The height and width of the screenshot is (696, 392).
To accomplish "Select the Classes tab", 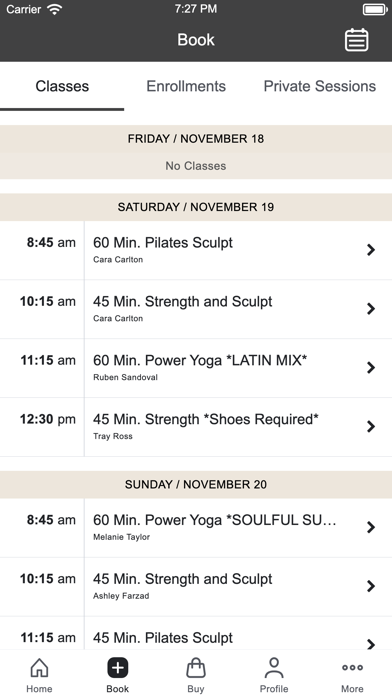I will [62, 86].
